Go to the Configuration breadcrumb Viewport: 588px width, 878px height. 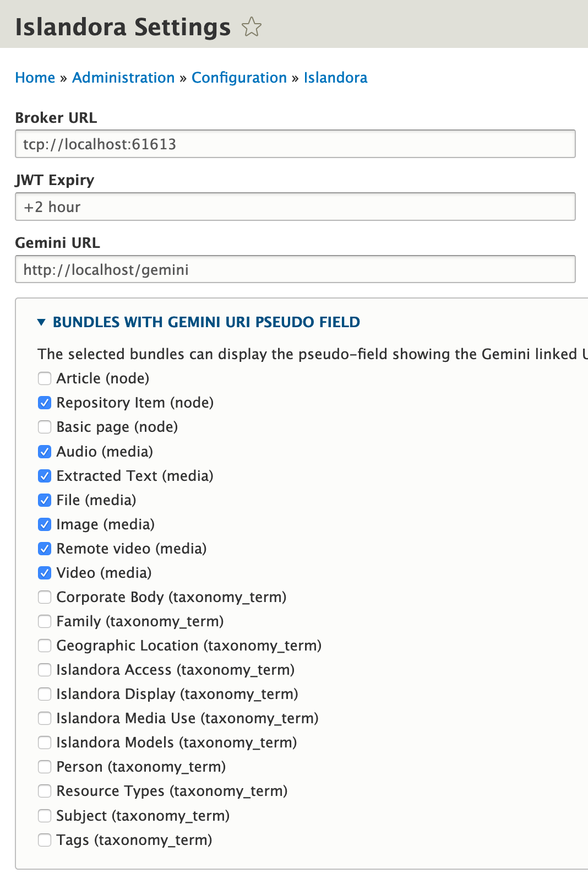coord(239,78)
